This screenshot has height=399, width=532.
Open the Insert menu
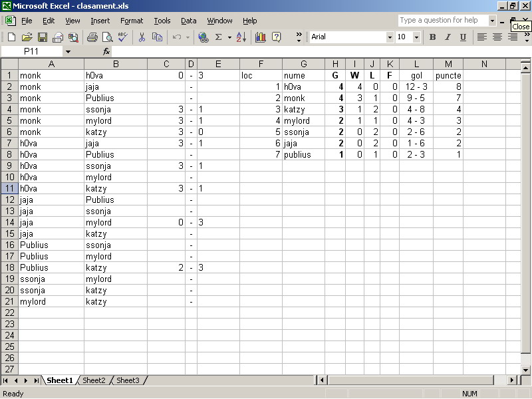[100, 21]
